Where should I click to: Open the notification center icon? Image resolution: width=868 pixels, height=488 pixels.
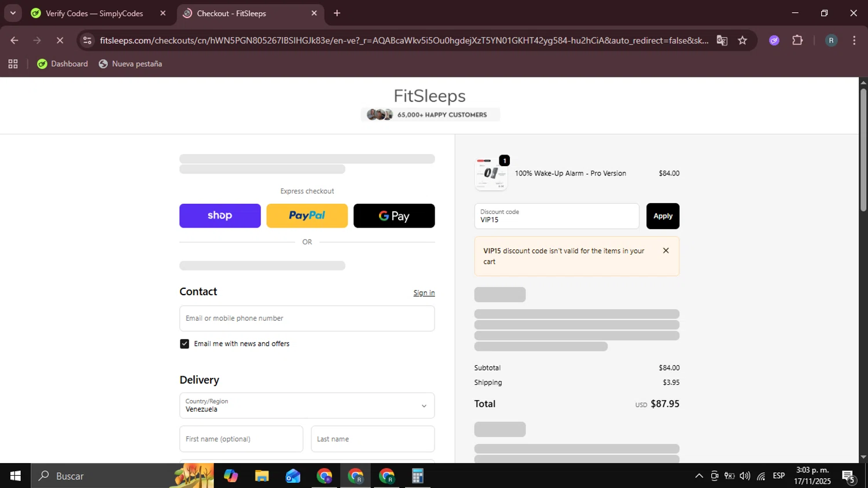tap(849, 476)
